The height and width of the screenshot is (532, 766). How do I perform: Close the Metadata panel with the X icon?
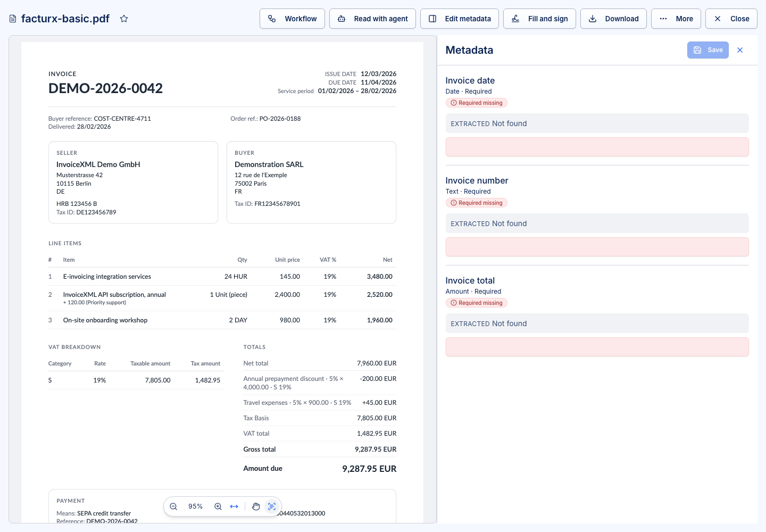pyautogui.click(x=740, y=50)
